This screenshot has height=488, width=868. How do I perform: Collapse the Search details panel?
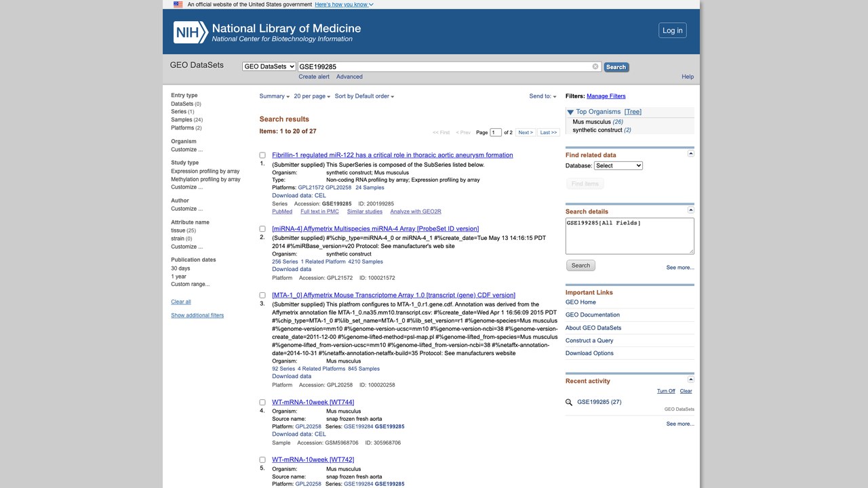click(691, 210)
